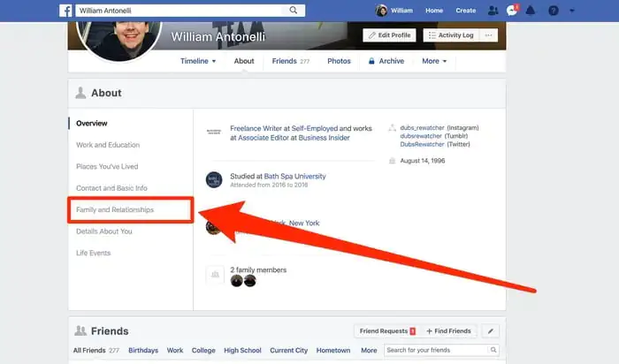
Task: Open the second family member avatar
Action: point(250,281)
